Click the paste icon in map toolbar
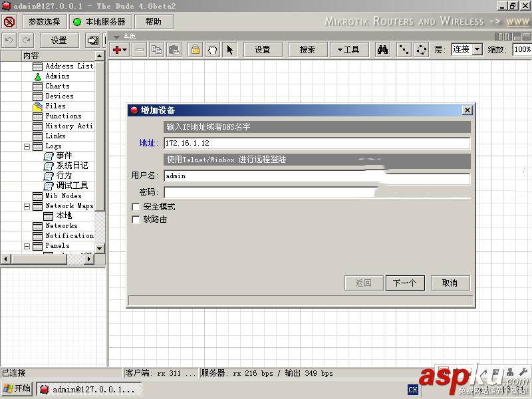Screen dimensions: 532x399 pyautogui.click(x=174, y=50)
